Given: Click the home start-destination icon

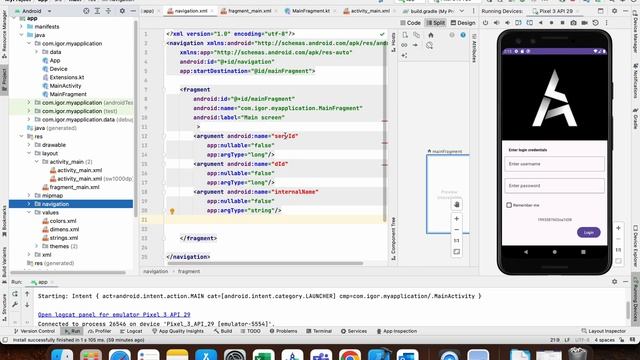Looking at the screenshot, I should tap(430, 35).
